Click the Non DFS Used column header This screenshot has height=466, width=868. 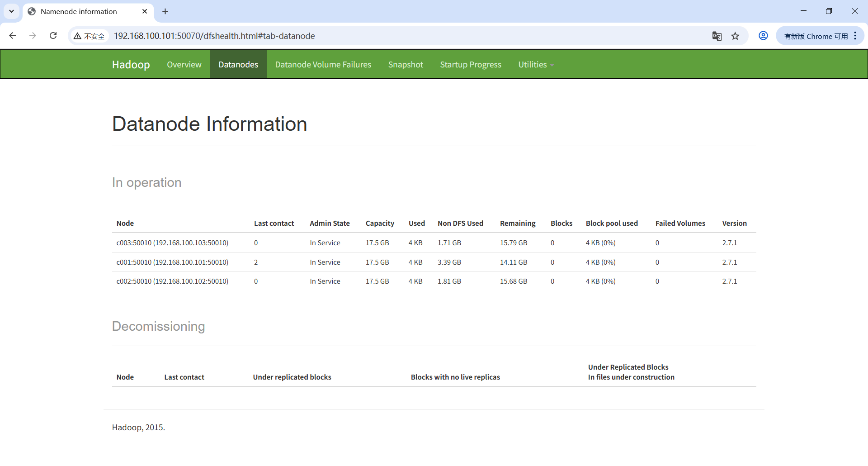[460, 223]
